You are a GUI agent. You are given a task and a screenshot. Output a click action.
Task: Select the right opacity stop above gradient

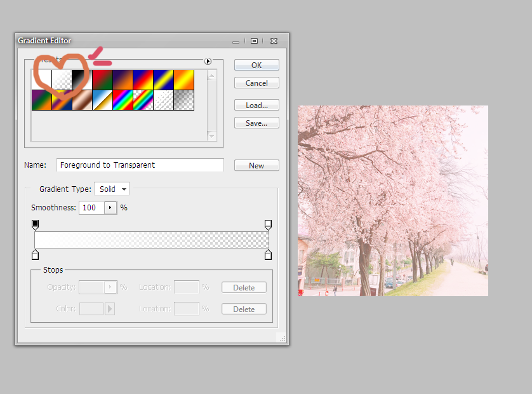[x=268, y=225]
